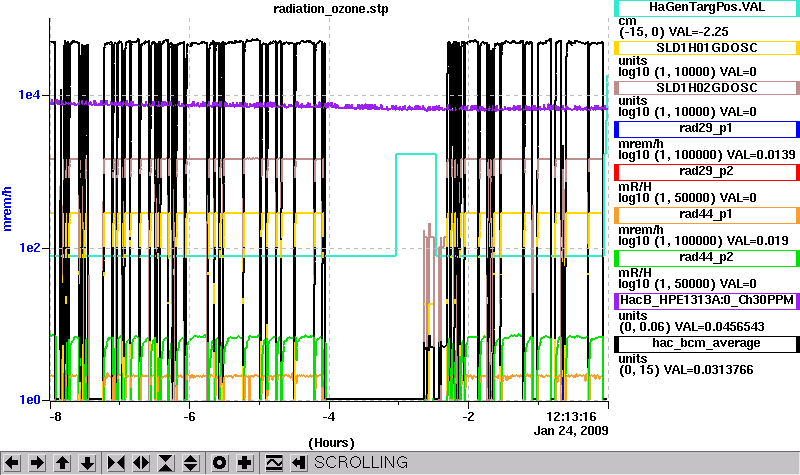This screenshot has height=475, width=800.
Task: Select the SLD1H01GDOSC legend entry
Action: click(x=707, y=48)
